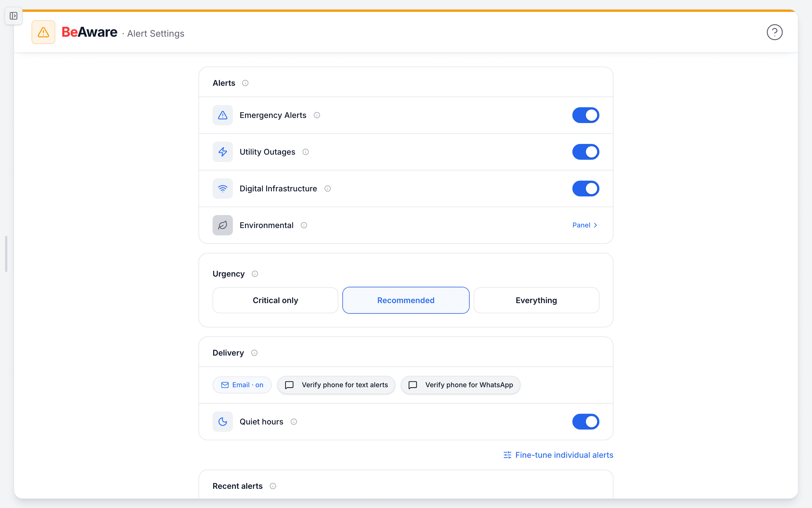Screen dimensions: 812x508
Task: Click the Utility Outages lightning icon
Action: point(223,152)
